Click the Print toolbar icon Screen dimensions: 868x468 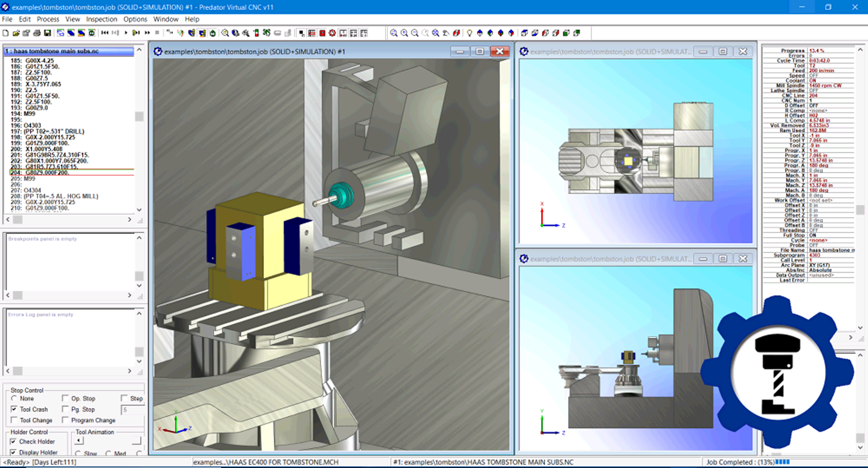37,33
